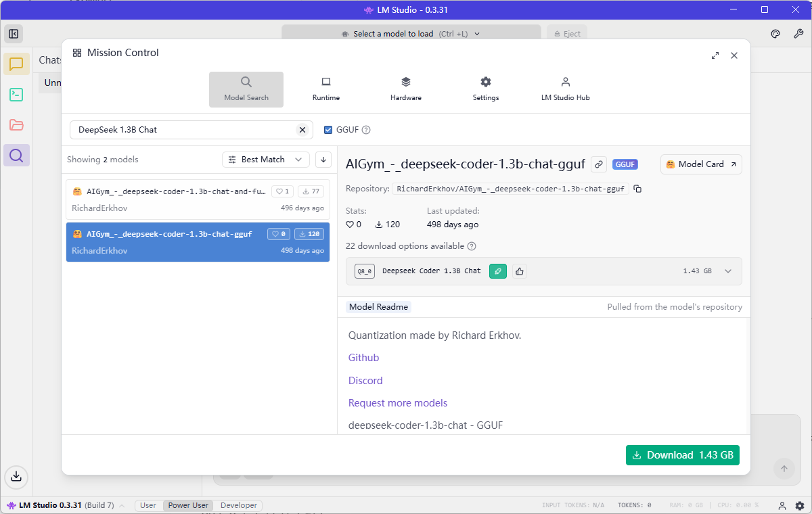Click the INPUT TOKENS: N/A status entry
This screenshot has width=812, height=514.
(x=573, y=505)
